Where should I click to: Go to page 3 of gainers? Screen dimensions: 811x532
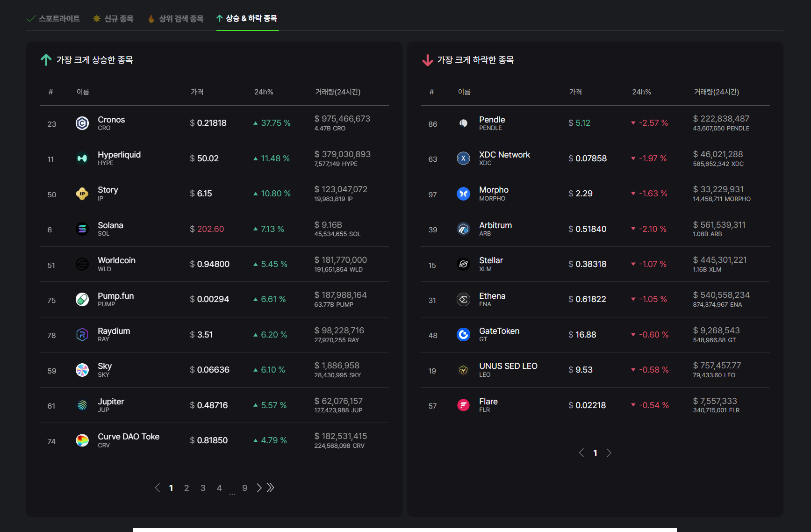tap(203, 488)
